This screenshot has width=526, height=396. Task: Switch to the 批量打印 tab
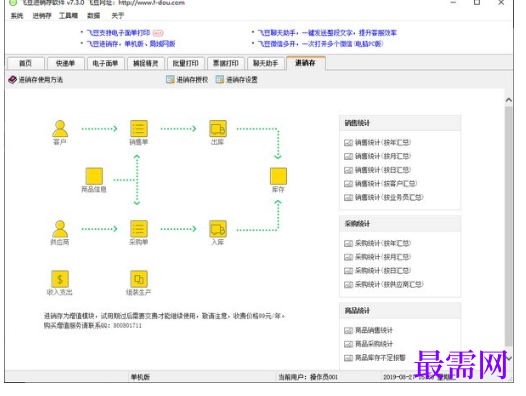click(186, 63)
